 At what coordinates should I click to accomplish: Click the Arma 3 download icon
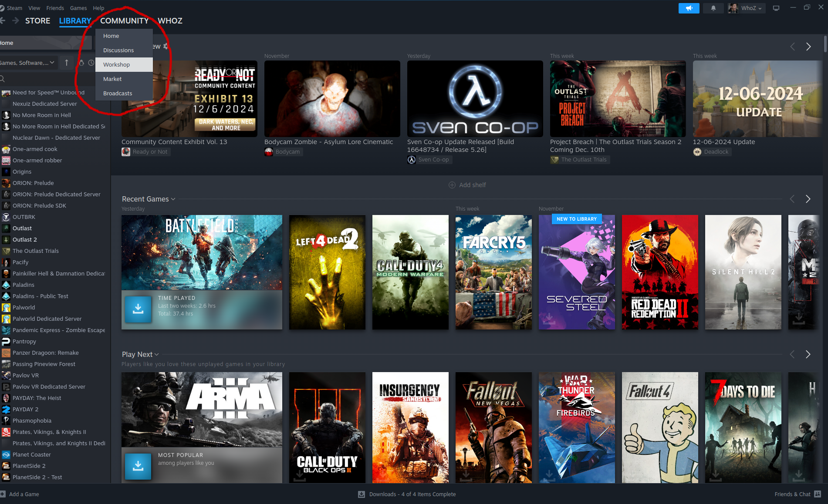tap(138, 466)
